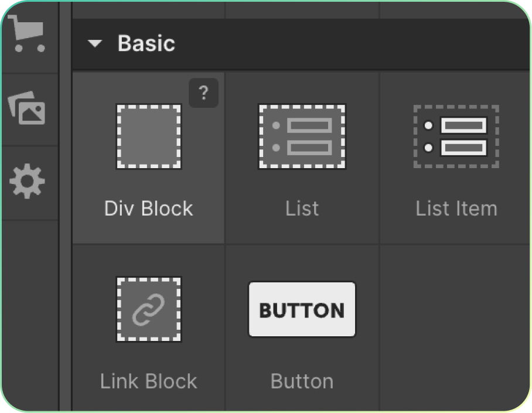
Task: Select the List element icon
Action: click(302, 137)
